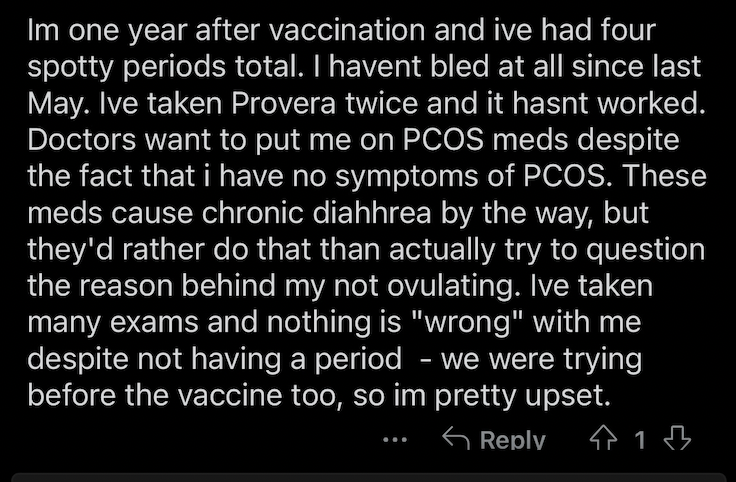
Task: Click the vote count number 1
Action: (640, 440)
